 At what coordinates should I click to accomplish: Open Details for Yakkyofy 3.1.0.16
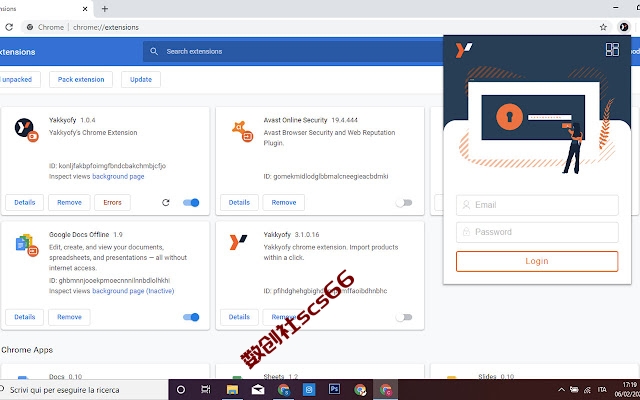(239, 317)
